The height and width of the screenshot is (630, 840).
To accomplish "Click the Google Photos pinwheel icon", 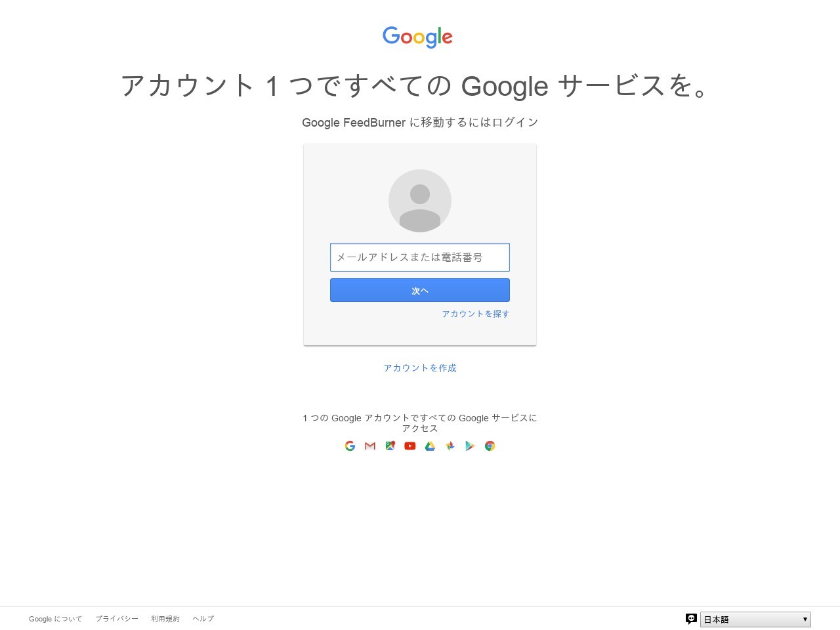I will coord(450,446).
